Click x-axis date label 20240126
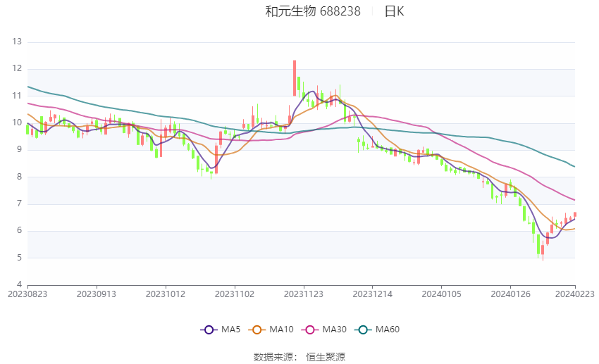Screen dimensions: 599x364 click(510, 294)
